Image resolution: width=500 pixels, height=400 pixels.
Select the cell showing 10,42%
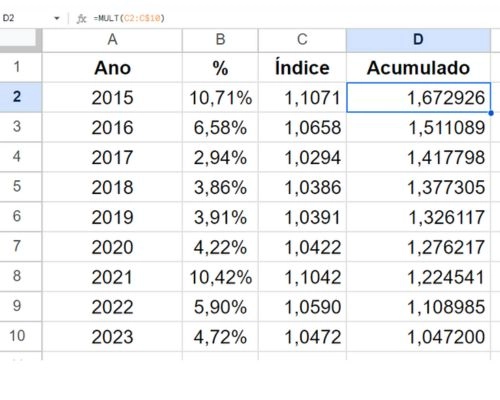220,277
